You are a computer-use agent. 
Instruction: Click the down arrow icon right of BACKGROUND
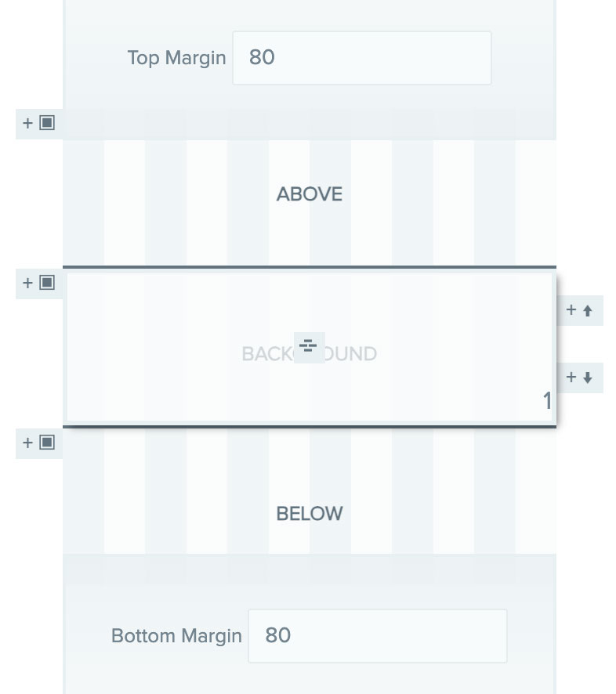pos(588,378)
